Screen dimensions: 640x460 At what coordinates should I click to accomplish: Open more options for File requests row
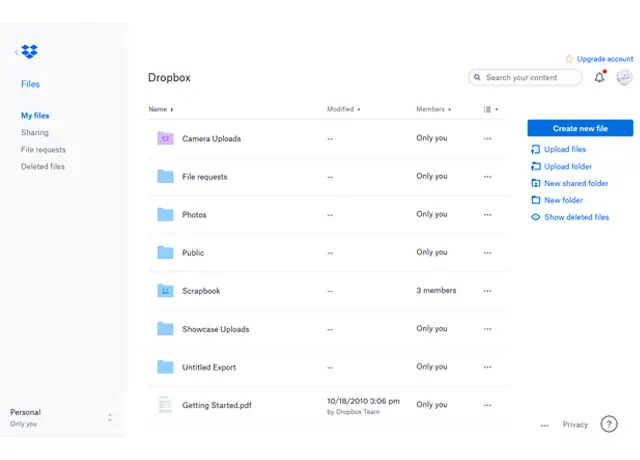coord(487,176)
